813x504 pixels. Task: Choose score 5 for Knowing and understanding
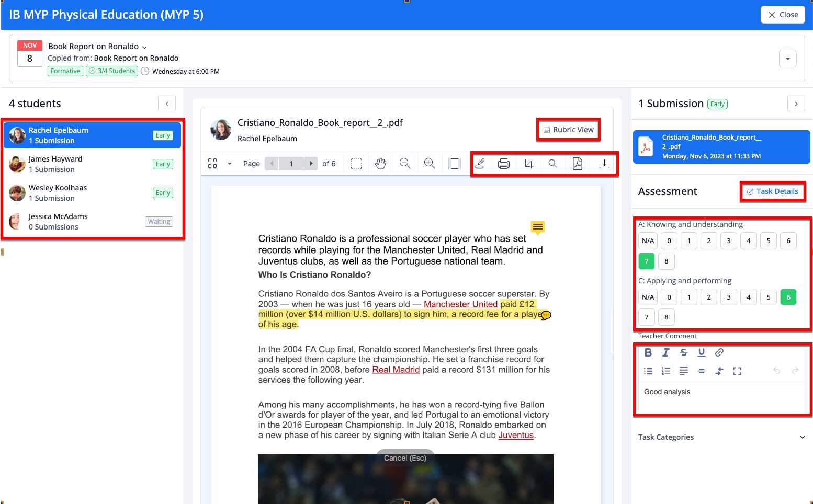pos(768,240)
